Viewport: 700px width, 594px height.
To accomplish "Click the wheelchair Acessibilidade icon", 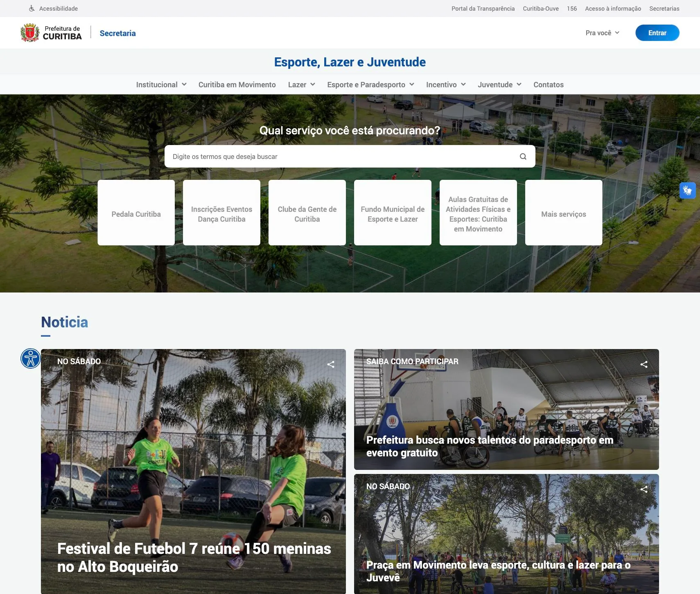I will [32, 9].
